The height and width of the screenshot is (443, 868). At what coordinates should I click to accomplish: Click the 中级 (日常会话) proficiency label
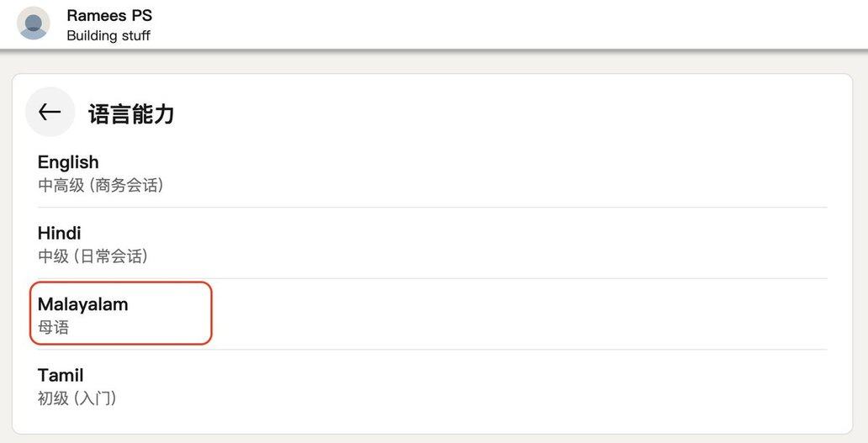click(x=93, y=256)
